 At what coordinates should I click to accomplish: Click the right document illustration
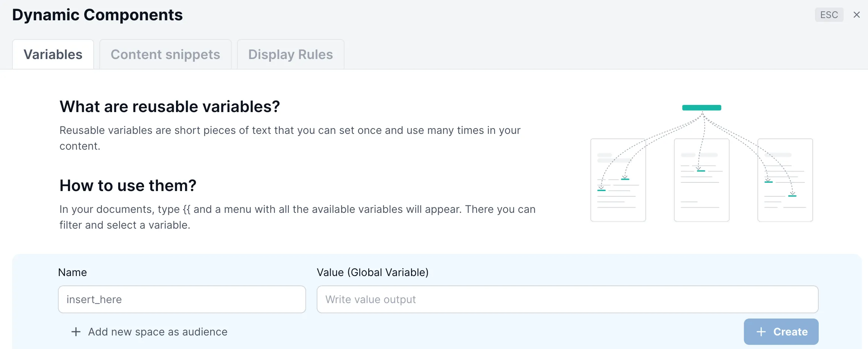(785, 180)
